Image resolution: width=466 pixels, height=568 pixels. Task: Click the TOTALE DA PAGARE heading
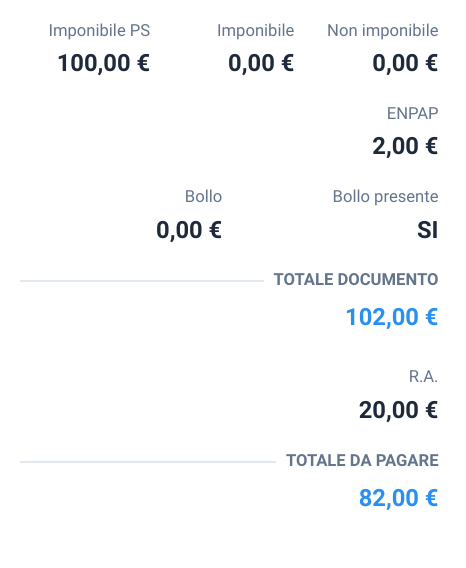click(362, 461)
